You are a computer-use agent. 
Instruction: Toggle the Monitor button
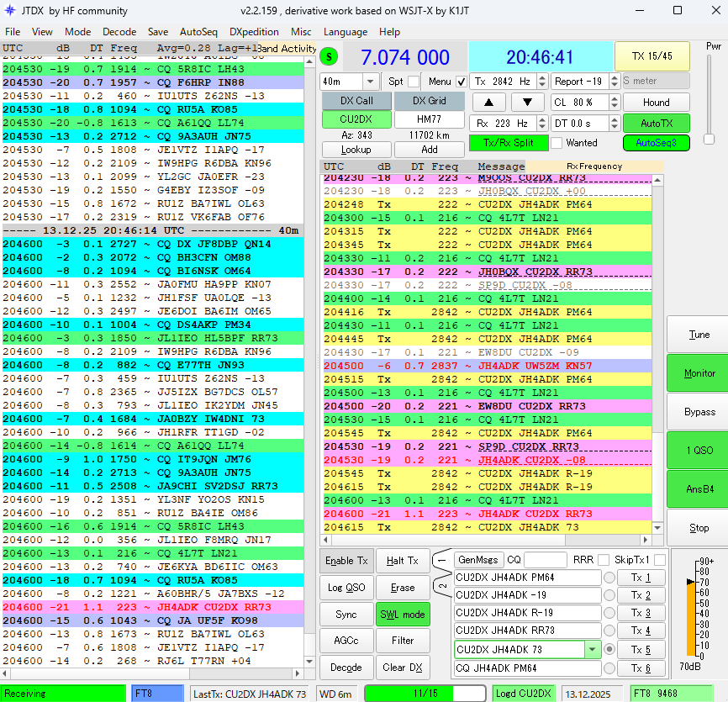coord(699,373)
